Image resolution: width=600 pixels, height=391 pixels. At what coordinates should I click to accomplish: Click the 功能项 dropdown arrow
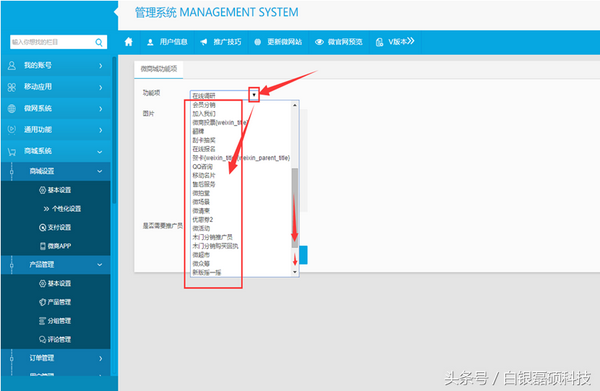[x=254, y=95]
